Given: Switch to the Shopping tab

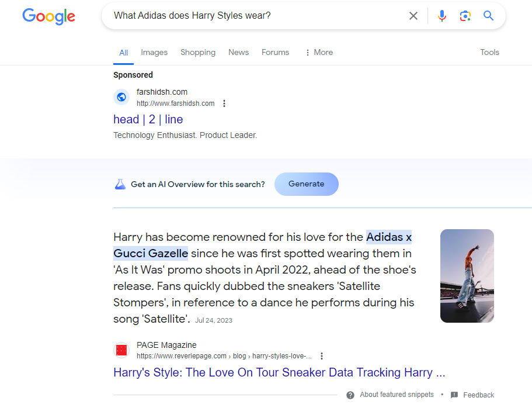Looking at the screenshot, I should (198, 52).
